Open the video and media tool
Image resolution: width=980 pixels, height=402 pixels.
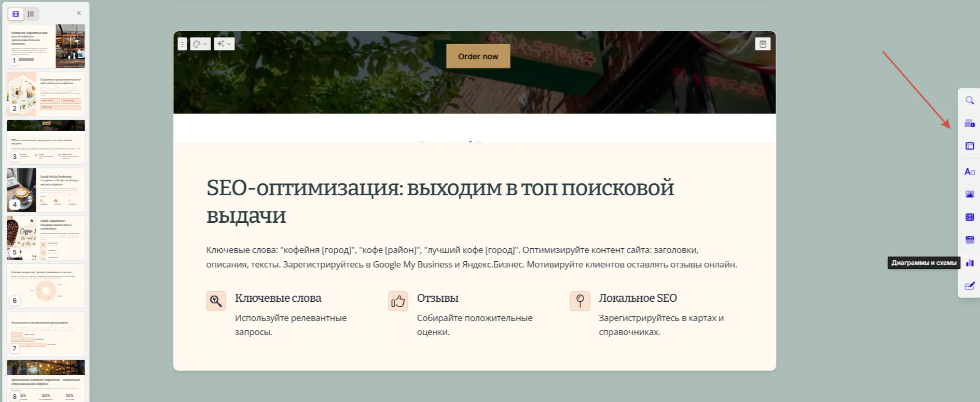click(x=969, y=217)
